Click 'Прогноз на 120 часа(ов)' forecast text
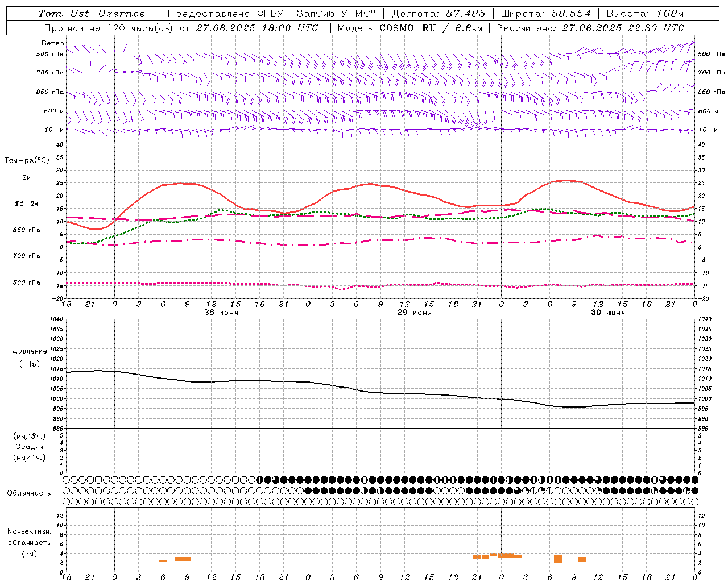Screen dimensions: 728x582 [x=109, y=28]
